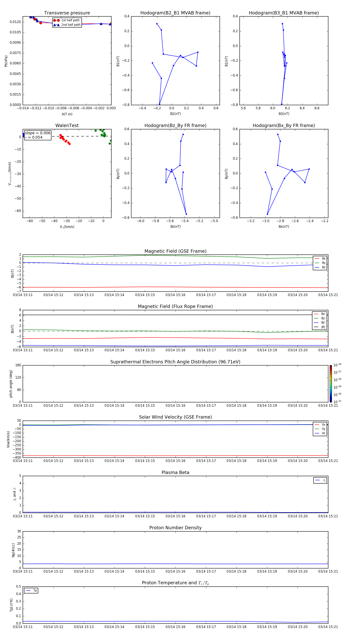The image size is (351, 644).
Task: Click 'r = 0.054' annotation text
Action: point(34,137)
